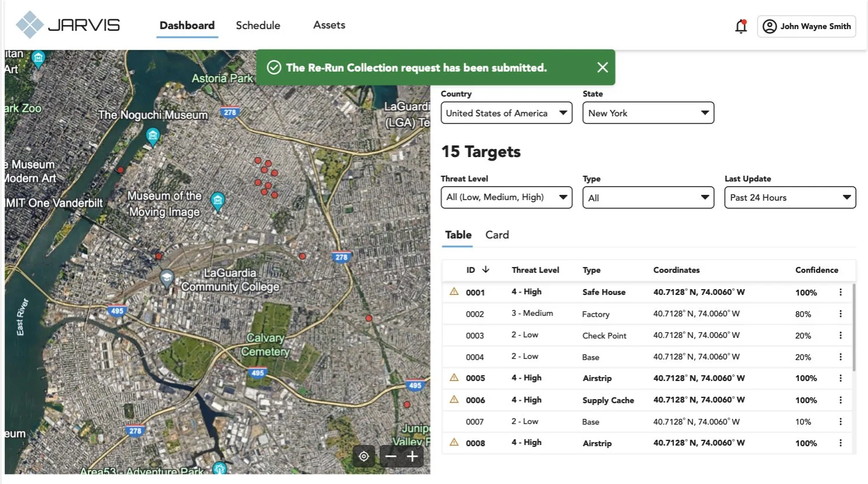
Task: Click red target marker near Calvary Cemetery
Action: click(369, 318)
